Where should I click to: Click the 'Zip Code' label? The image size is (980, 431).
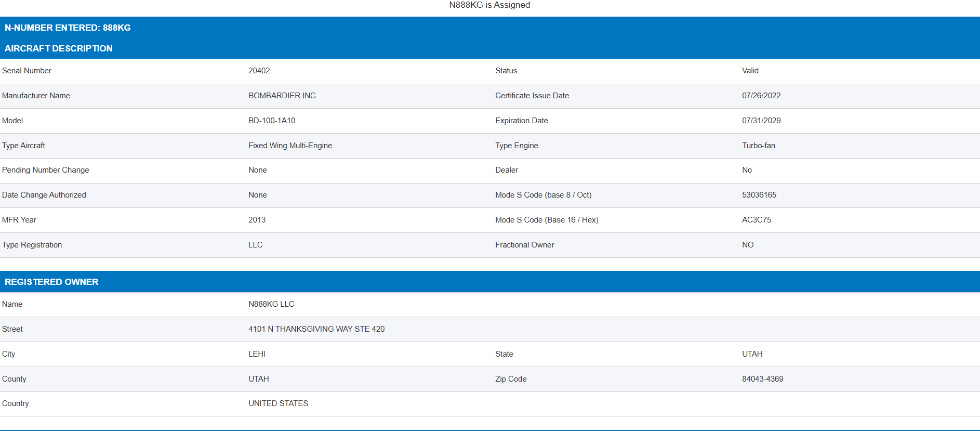click(511, 379)
